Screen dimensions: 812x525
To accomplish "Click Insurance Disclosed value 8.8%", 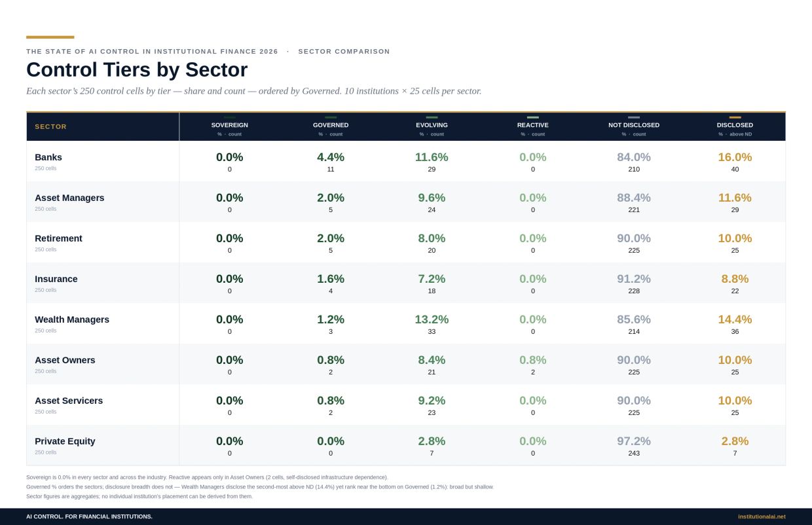I will (x=735, y=279).
